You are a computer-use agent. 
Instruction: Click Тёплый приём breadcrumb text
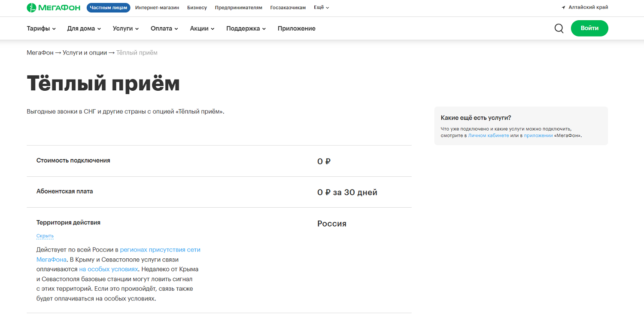(137, 52)
